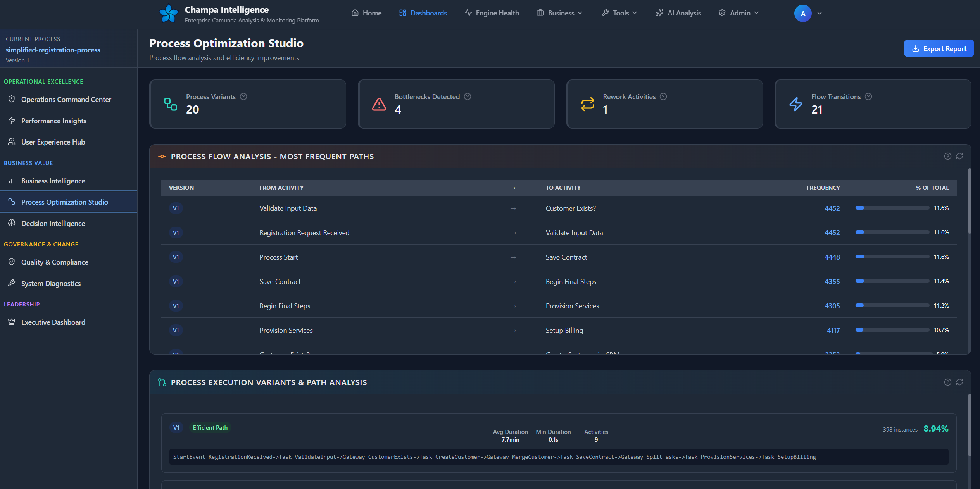This screenshot has width=980, height=489.
Task: Open the AI Analysis tab
Action: 678,13
